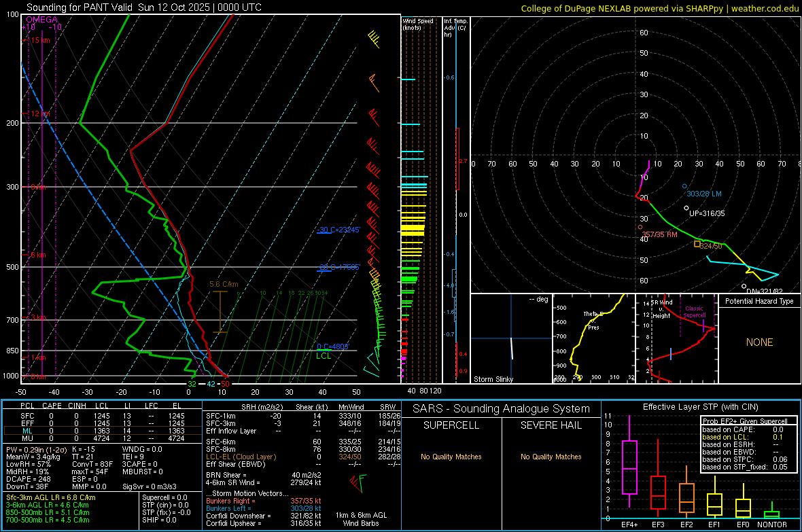The width and height of the screenshot is (802, 532).
Task: Click the Classic Supercell label
Action: click(694, 312)
